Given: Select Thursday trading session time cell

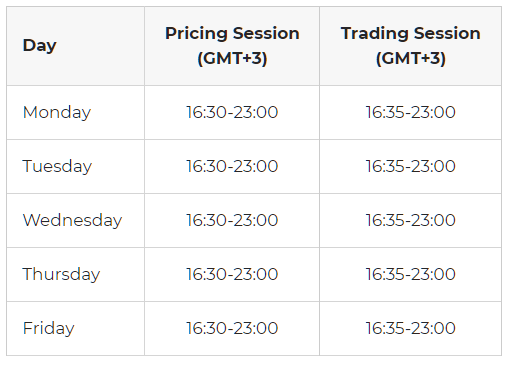Looking at the screenshot, I should [x=410, y=274].
